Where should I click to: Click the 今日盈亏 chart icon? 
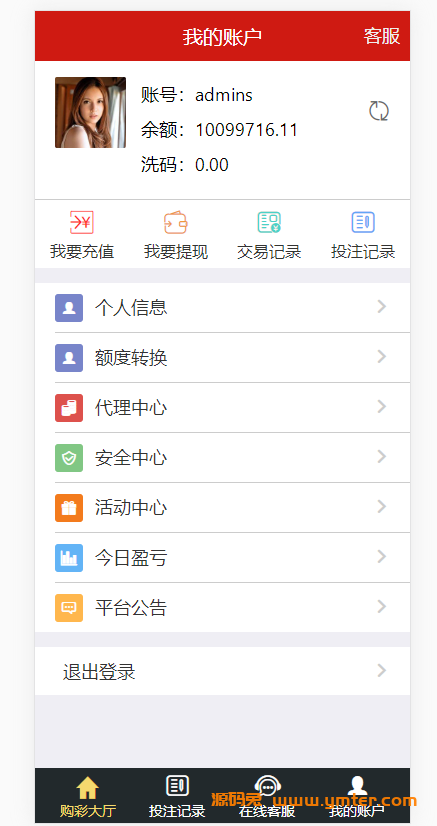[x=69, y=558]
